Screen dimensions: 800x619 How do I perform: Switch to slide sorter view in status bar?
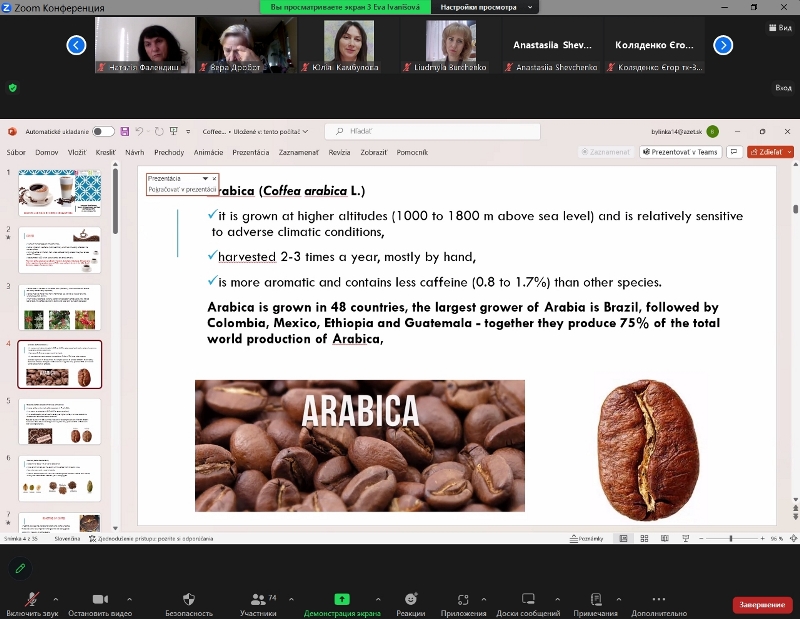(x=642, y=538)
